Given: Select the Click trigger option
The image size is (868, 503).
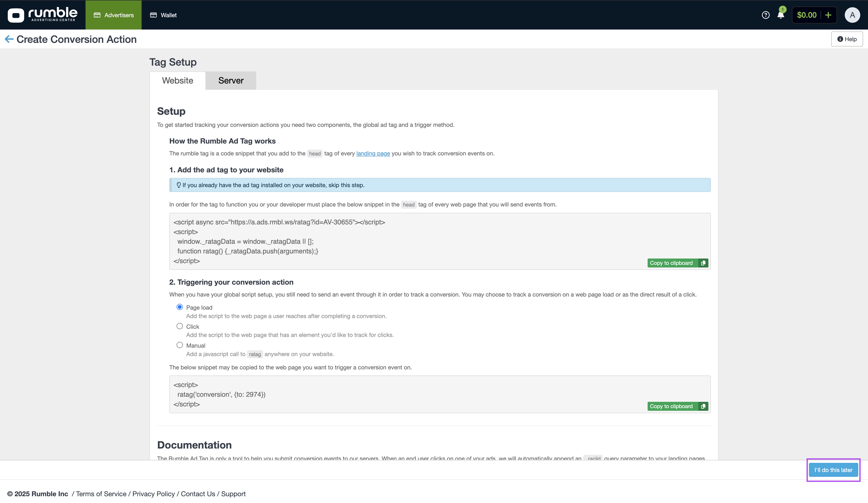Looking at the screenshot, I should pyautogui.click(x=179, y=326).
